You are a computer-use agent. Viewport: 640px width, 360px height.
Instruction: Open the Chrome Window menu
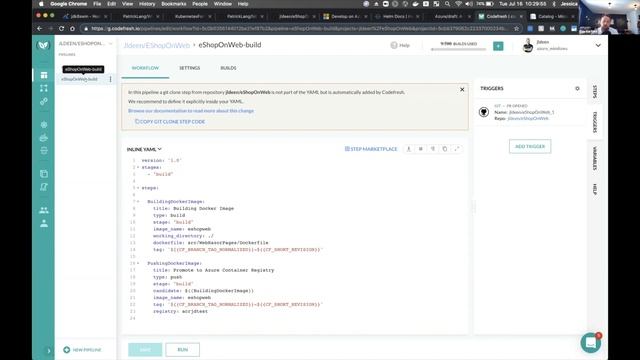[x=222, y=4]
